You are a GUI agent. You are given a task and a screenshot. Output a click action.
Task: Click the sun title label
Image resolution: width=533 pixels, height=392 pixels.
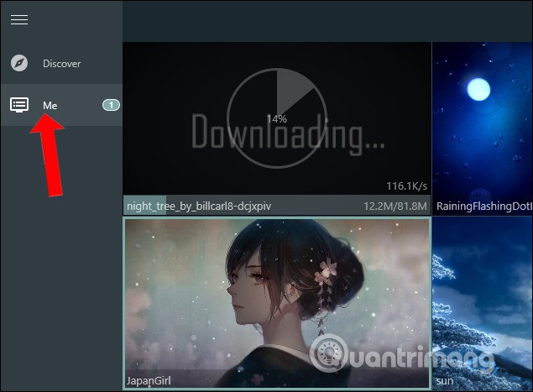point(445,381)
